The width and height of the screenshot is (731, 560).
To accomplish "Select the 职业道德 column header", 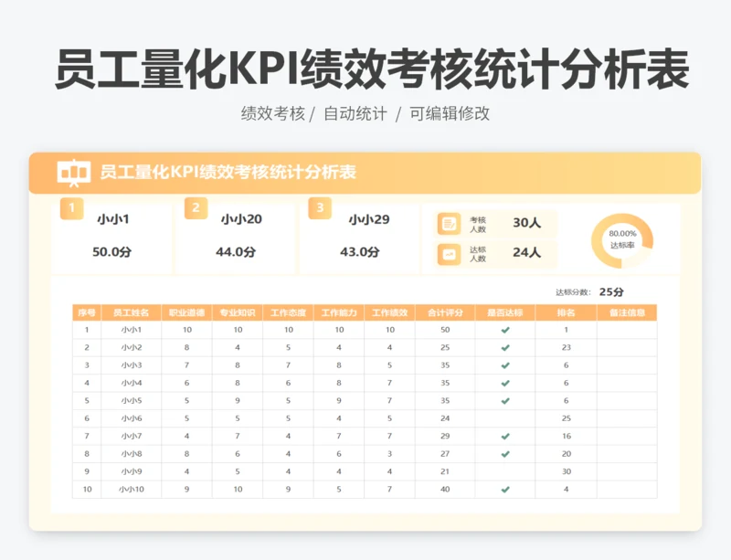I will 186,312.
